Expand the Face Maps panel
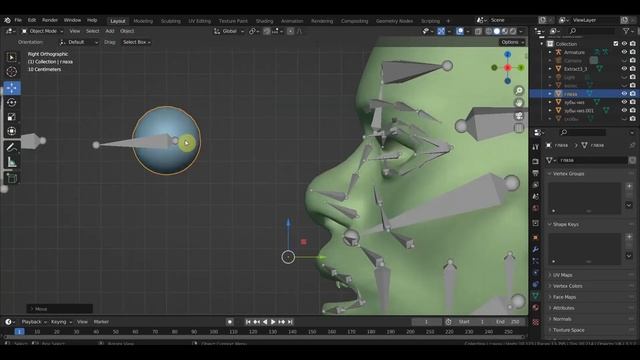This screenshot has height=360, width=640. tap(564, 297)
